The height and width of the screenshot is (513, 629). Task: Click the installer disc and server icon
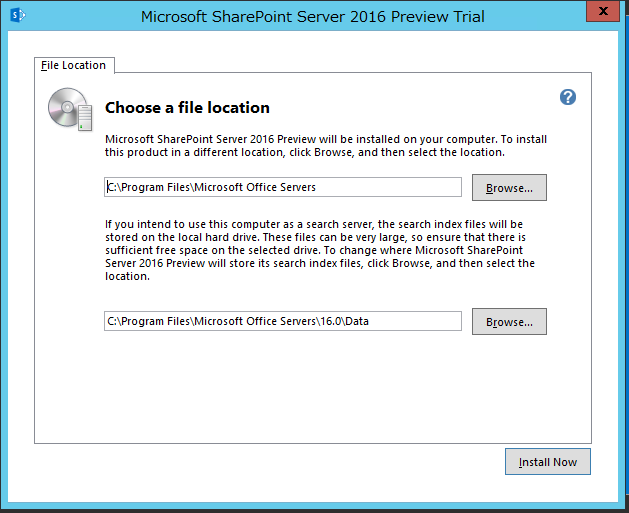[x=71, y=109]
